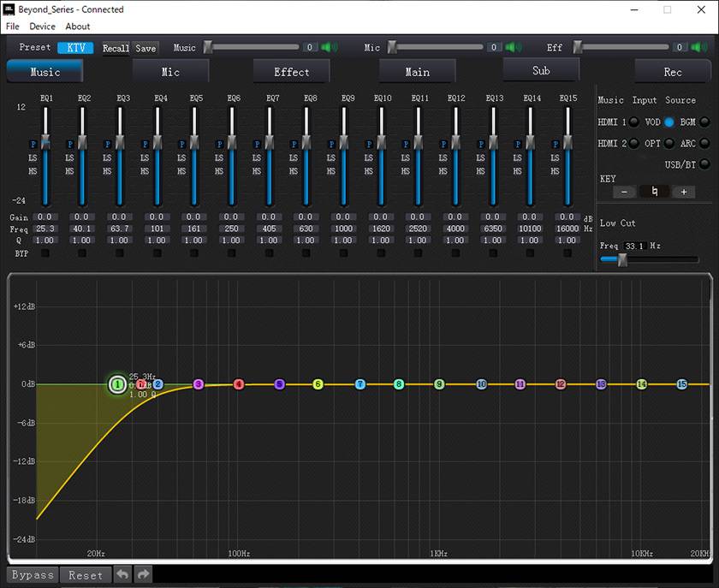Click the undo arrow icon
The height and width of the screenshot is (588, 719).
123,574
